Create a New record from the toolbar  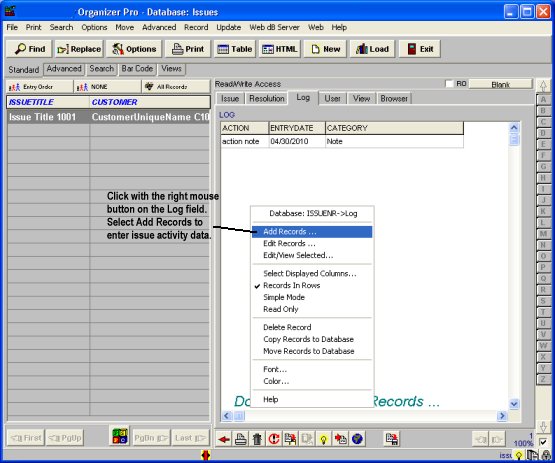(325, 49)
